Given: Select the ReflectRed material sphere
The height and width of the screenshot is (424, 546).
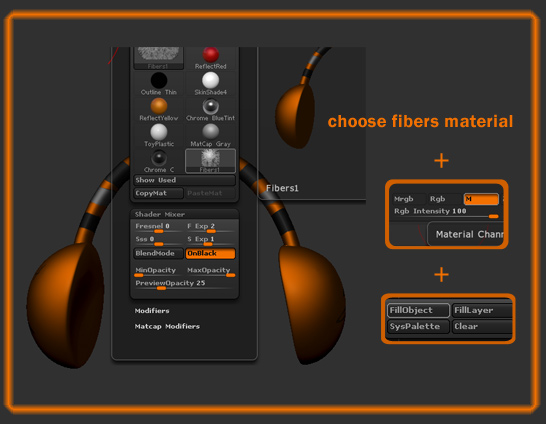Looking at the screenshot, I should tap(210, 58).
